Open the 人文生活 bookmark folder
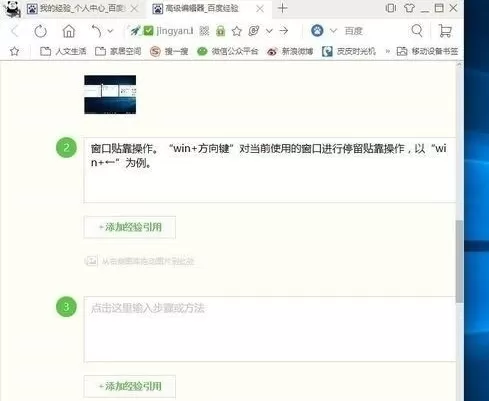 click(63, 51)
